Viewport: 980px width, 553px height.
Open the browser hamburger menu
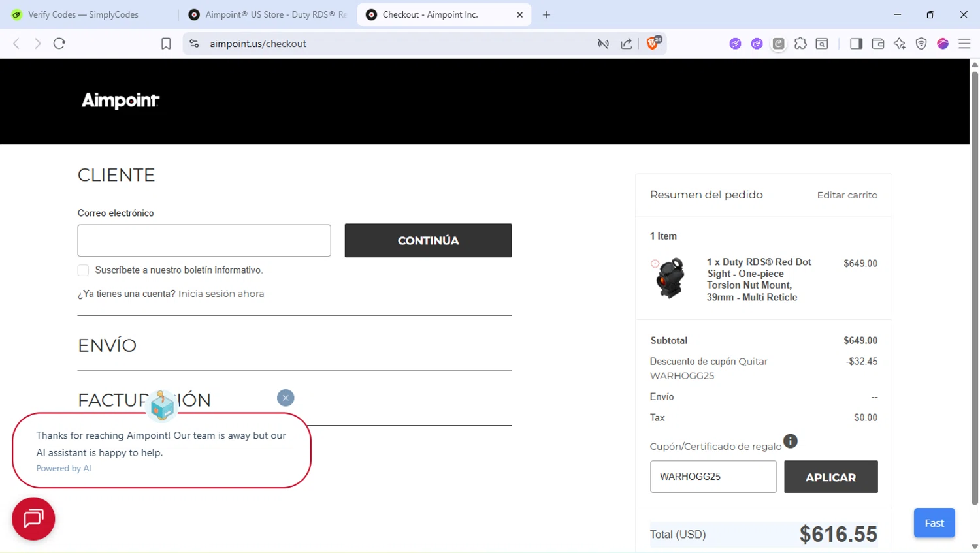click(964, 44)
